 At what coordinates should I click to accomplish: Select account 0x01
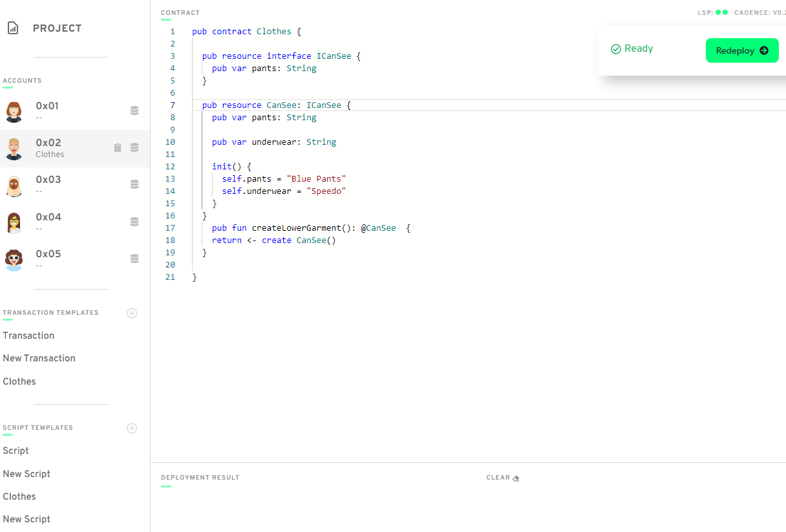point(75,111)
